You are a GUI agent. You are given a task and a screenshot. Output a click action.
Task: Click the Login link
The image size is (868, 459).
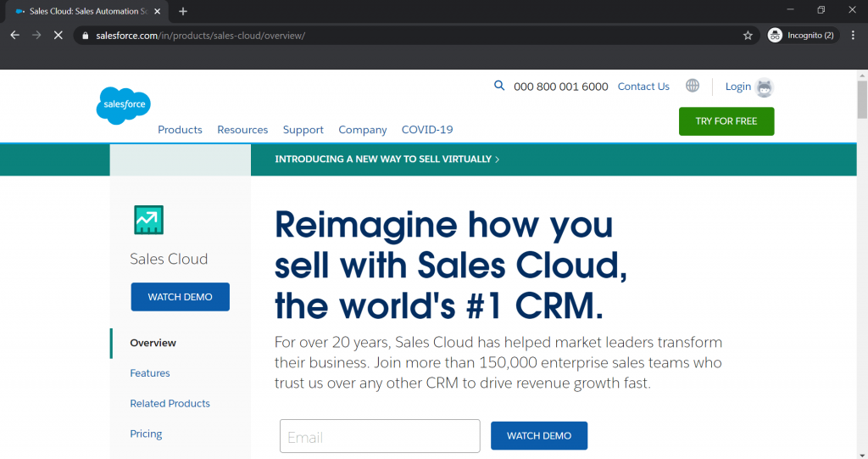tap(738, 87)
